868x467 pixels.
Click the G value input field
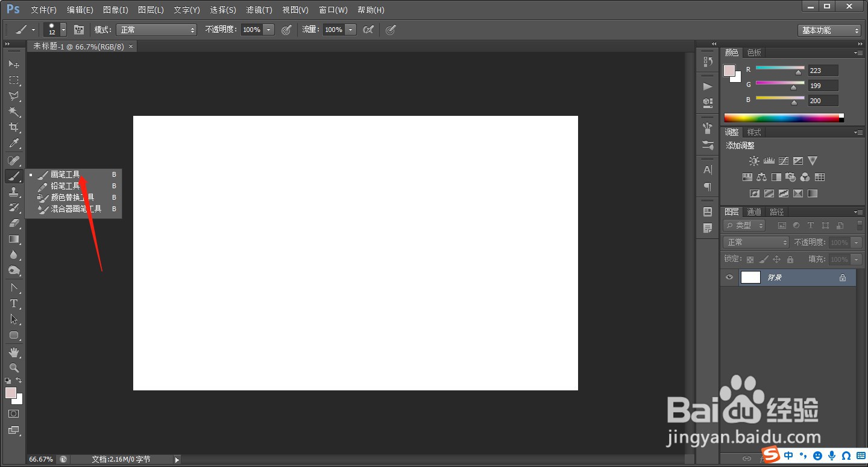(x=823, y=86)
